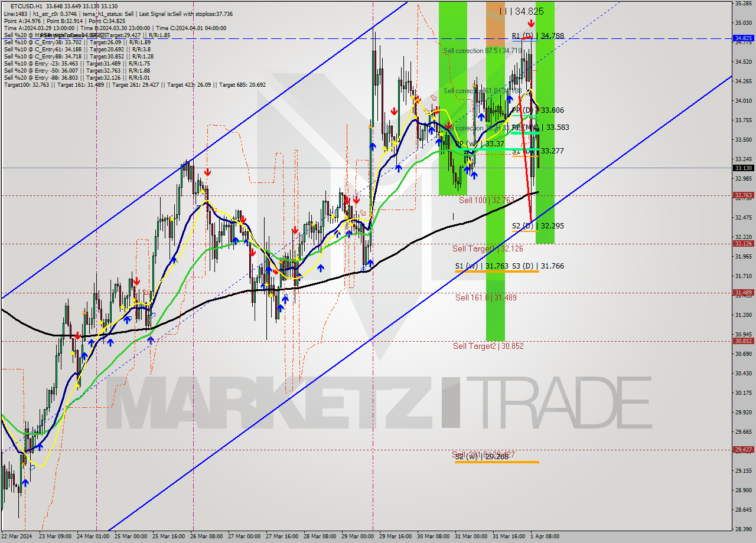Click the '26 Mar 08:00' time axis label

tap(207, 537)
